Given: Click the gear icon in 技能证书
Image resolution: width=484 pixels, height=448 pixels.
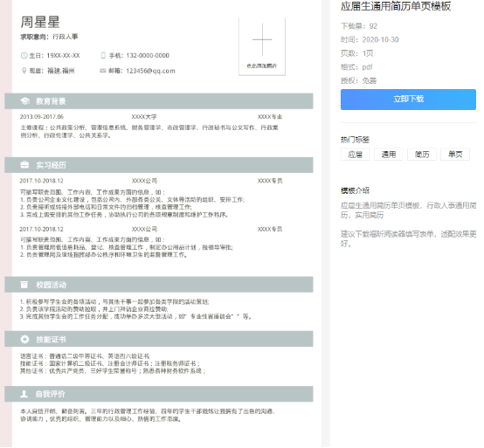Looking at the screenshot, I should [x=24, y=339].
